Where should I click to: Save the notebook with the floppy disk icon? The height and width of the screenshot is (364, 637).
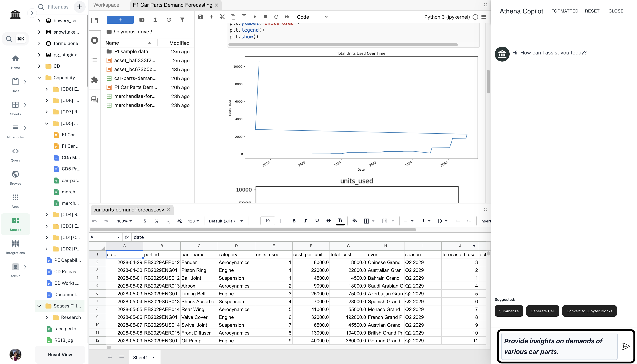click(200, 17)
